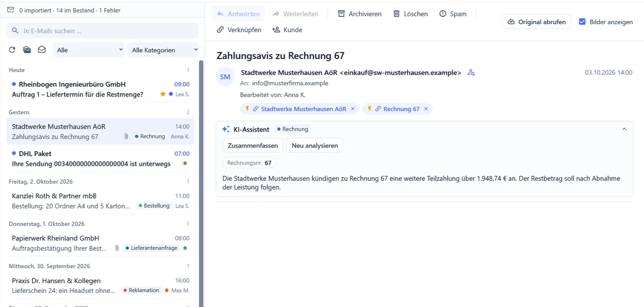The width and height of the screenshot is (644, 307).
Task: Open the DHL Paket shipment email
Action: [101, 159]
